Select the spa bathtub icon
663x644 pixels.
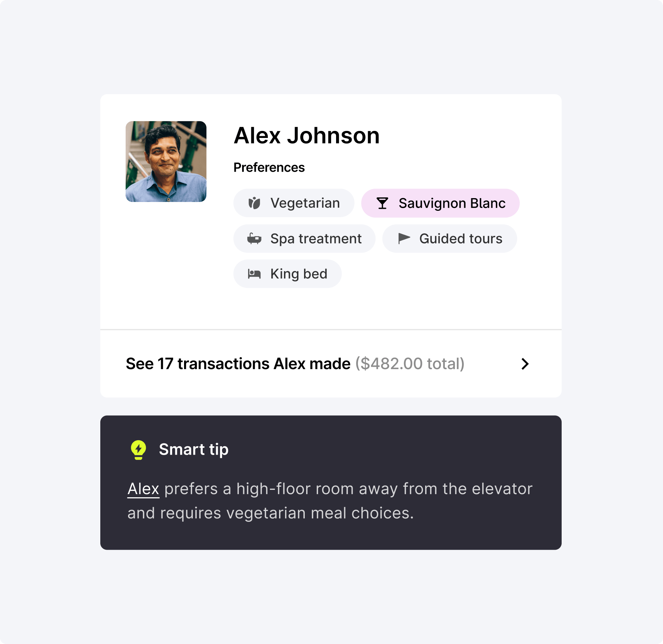254,239
